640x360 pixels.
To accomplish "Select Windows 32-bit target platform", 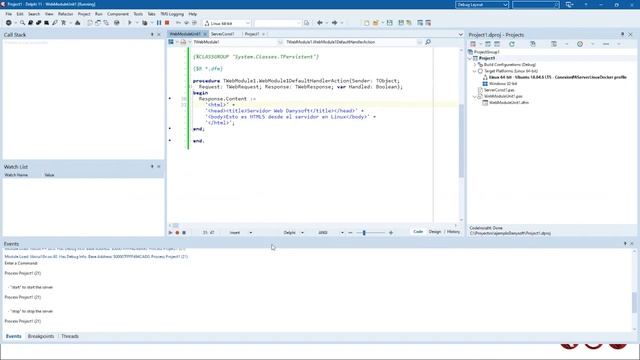I will click(x=503, y=84).
